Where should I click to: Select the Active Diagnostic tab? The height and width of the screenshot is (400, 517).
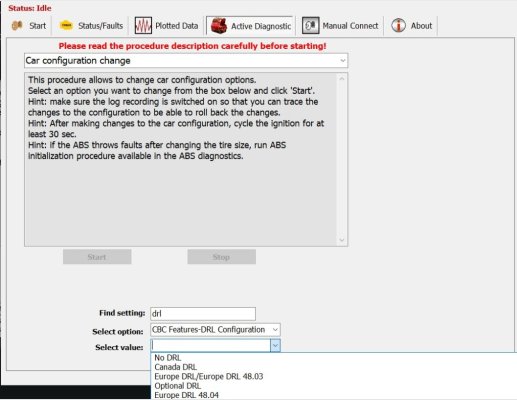click(x=261, y=26)
